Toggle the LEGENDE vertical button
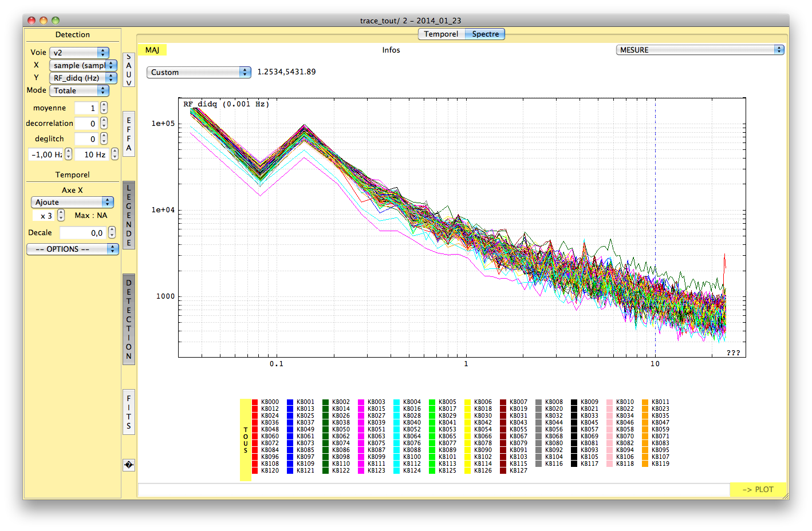 (x=129, y=215)
